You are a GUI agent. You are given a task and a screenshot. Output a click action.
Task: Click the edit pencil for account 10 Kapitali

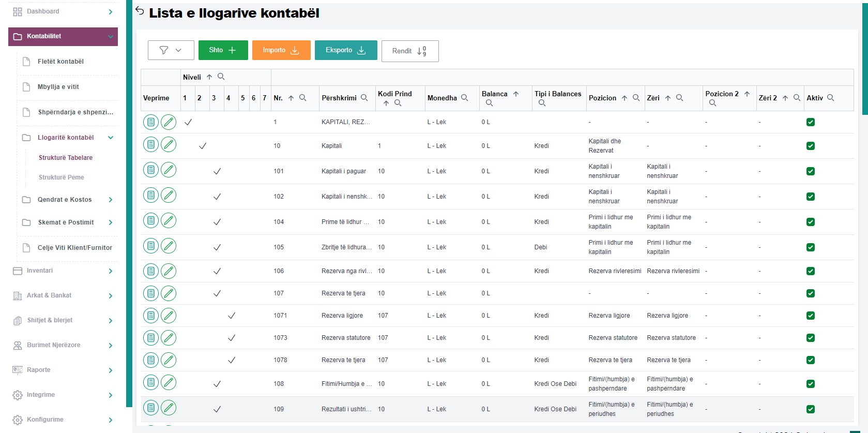point(169,144)
